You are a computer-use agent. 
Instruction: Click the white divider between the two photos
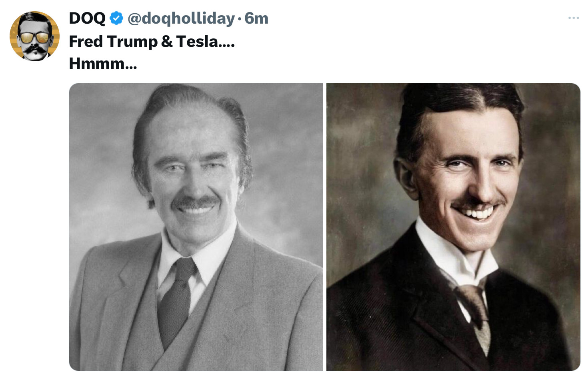tap(325, 227)
